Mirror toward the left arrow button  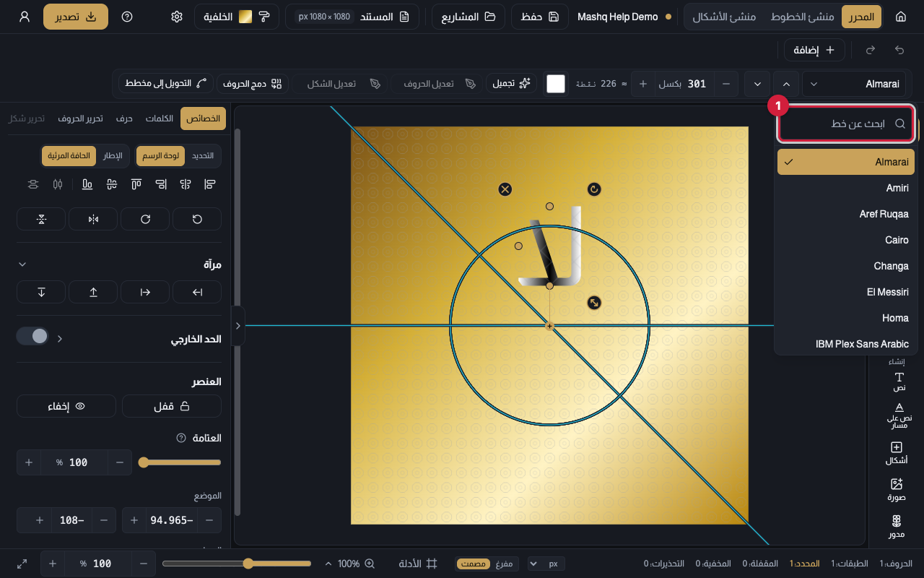tap(197, 292)
